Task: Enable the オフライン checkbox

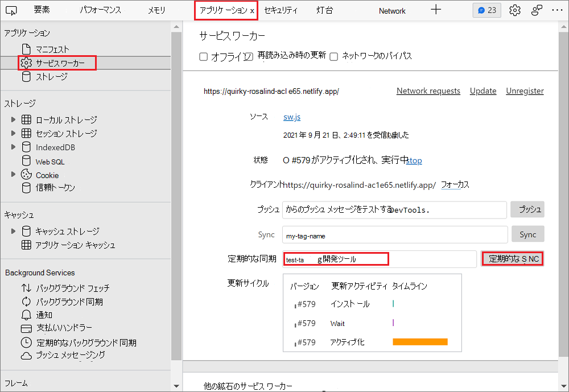Action: click(203, 57)
